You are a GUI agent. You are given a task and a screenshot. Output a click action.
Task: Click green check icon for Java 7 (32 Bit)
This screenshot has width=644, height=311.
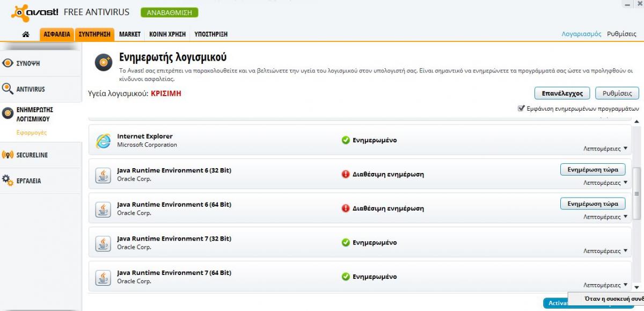(x=346, y=243)
